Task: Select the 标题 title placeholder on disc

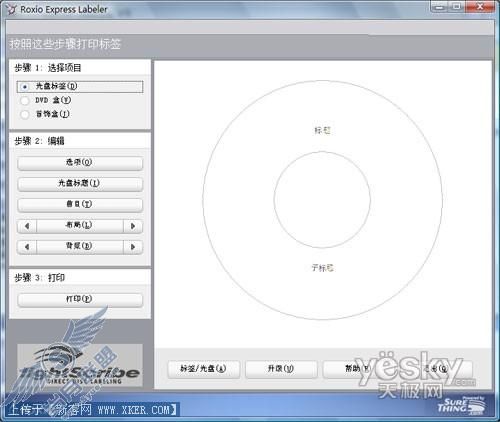Action: point(322,130)
